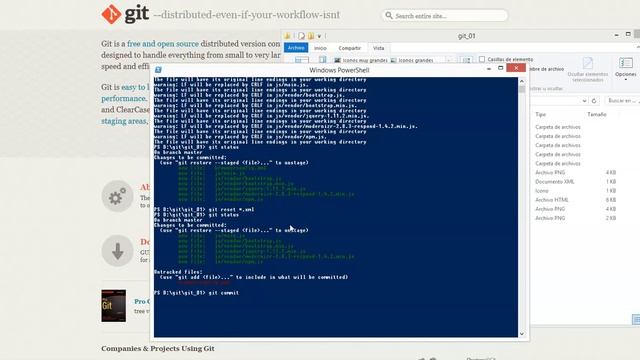This screenshot has height=360, width=640.
Task: Toggle 'Casillas de elemento' checkbox
Action: tap(482, 59)
